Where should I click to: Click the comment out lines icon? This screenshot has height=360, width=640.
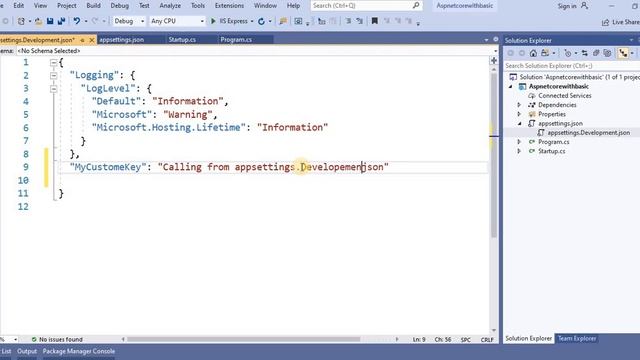pyautogui.click(x=348, y=21)
